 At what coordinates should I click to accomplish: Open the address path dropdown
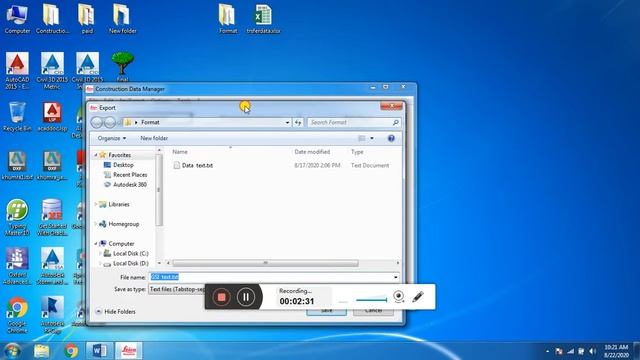287,122
